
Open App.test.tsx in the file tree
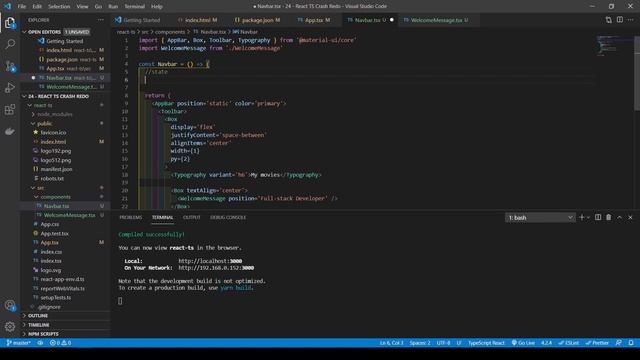[54, 233]
